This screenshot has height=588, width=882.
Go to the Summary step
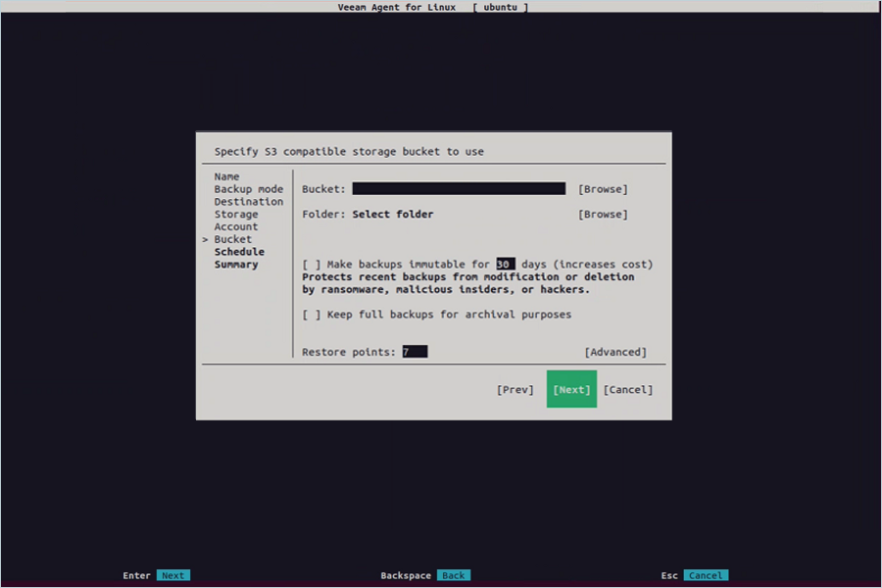(x=235, y=265)
